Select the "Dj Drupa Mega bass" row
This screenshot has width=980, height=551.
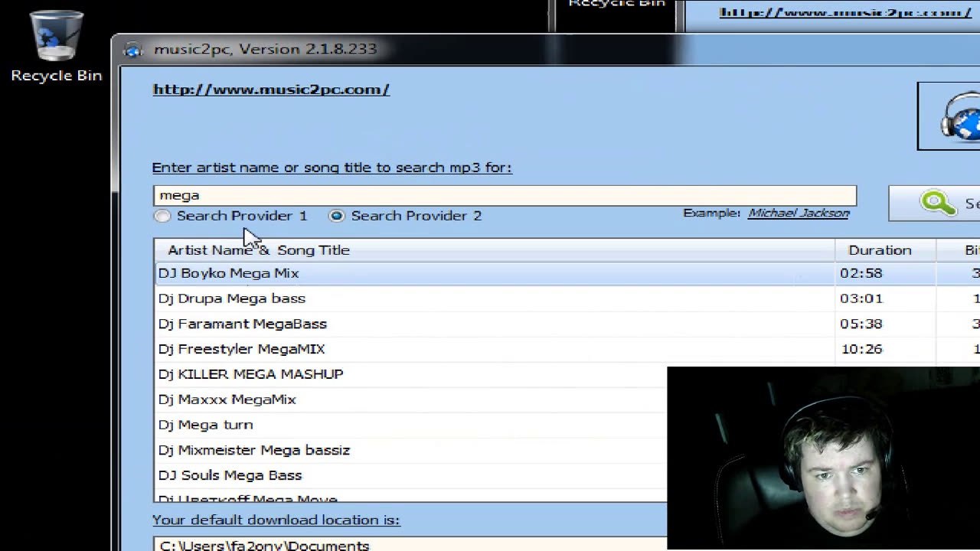[x=567, y=298]
